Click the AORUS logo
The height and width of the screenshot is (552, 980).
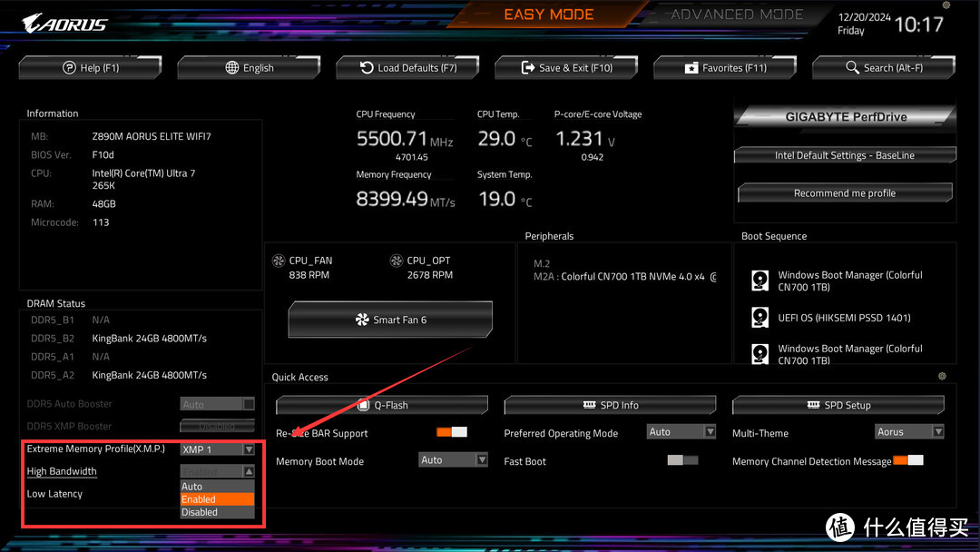point(64,24)
